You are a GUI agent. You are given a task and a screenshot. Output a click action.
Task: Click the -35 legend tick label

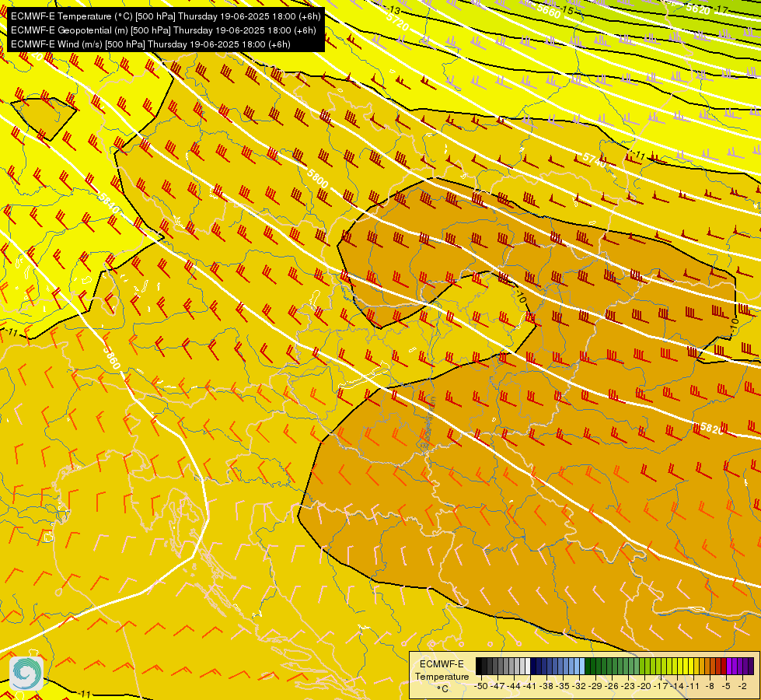point(563,686)
